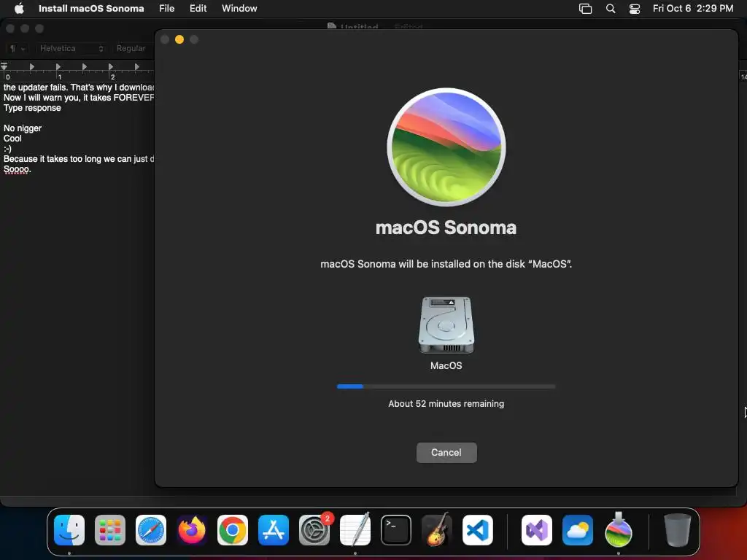Open Finder from the Dock
This screenshot has width=747, height=560.
pos(69,530)
